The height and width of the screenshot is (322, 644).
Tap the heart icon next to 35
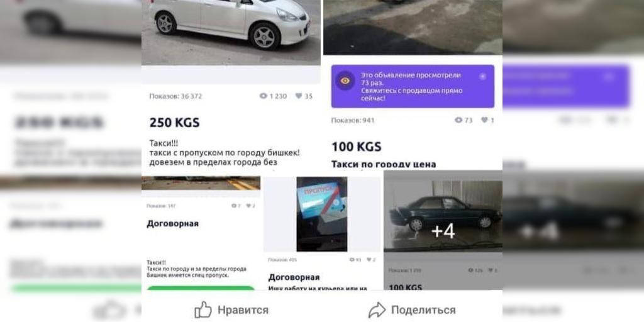click(299, 96)
